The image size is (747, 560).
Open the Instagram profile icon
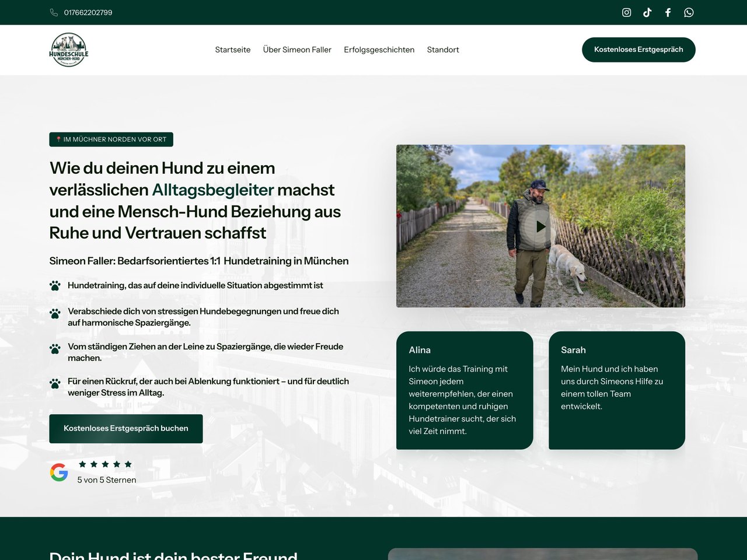[626, 12]
